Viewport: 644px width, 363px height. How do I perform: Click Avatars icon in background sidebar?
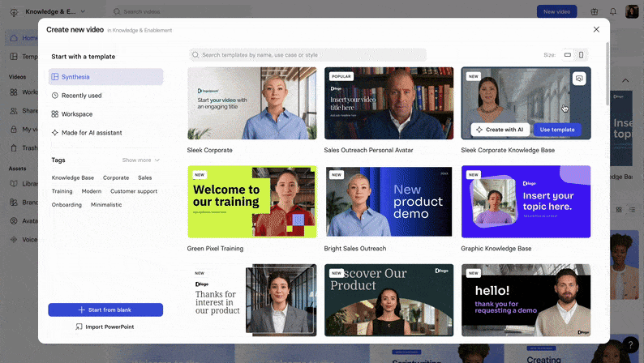tap(14, 220)
